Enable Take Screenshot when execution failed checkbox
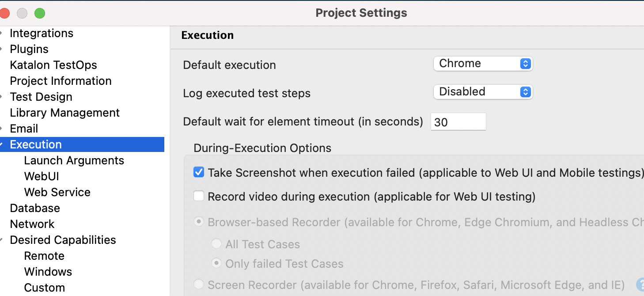 (199, 172)
